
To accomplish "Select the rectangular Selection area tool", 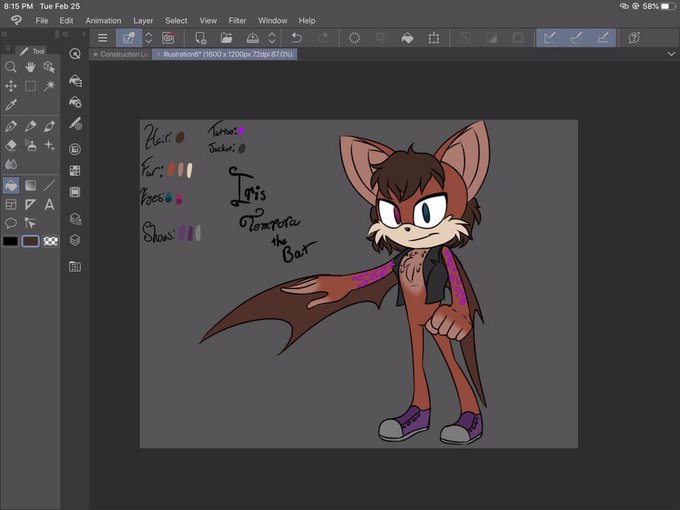I will [x=30, y=86].
